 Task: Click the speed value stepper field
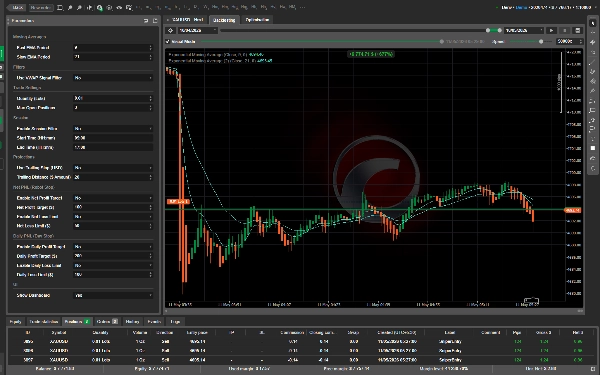[x=569, y=41]
